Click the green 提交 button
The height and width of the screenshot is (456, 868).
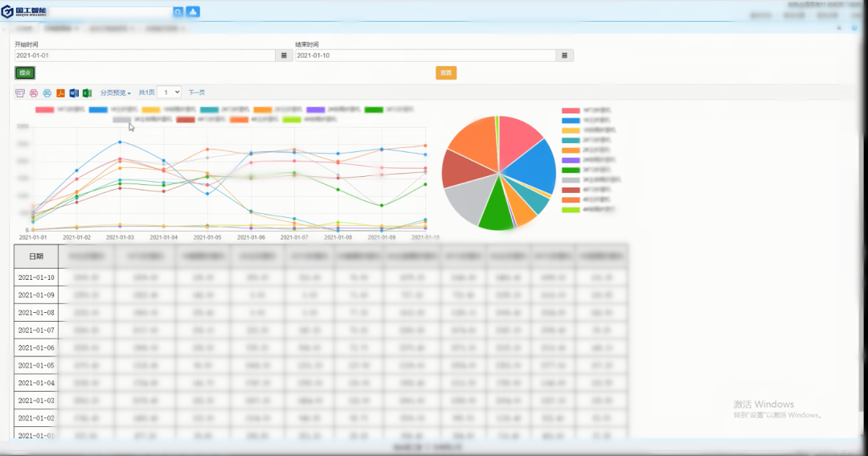[25, 73]
